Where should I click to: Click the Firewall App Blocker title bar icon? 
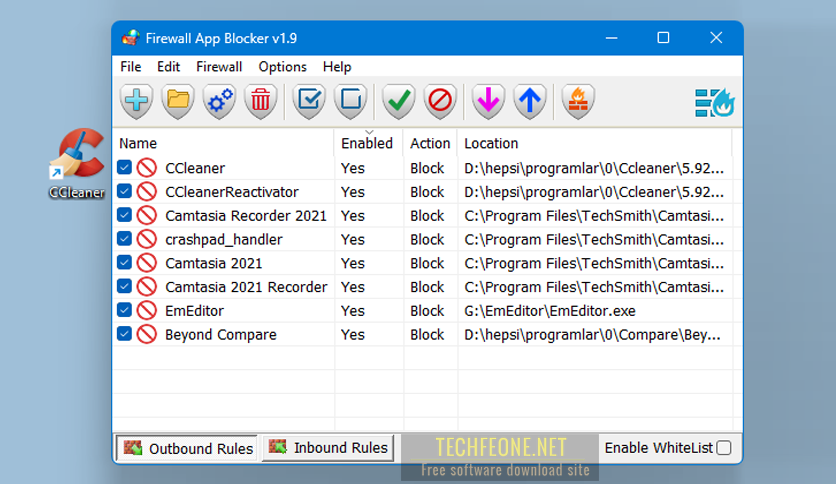(131, 38)
